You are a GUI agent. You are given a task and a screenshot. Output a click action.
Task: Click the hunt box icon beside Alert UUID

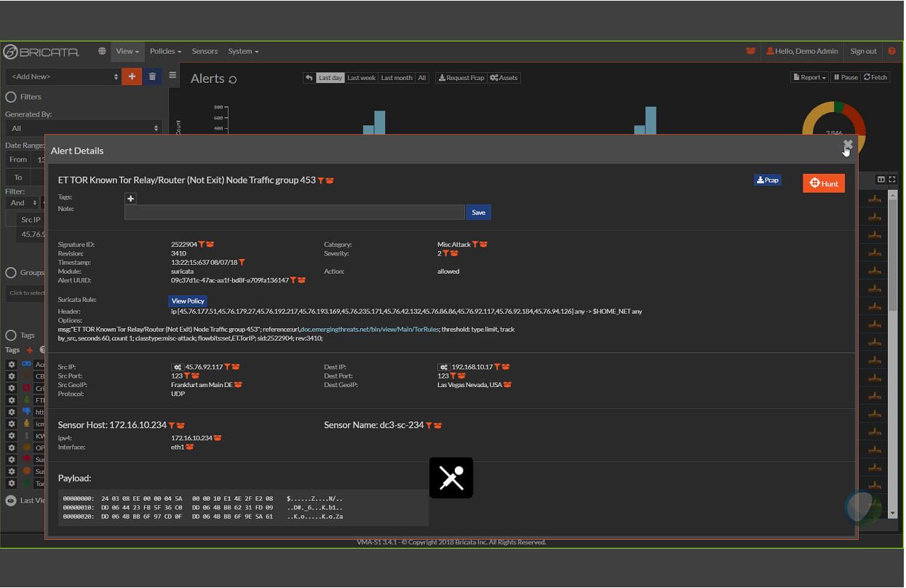pyautogui.click(x=302, y=280)
